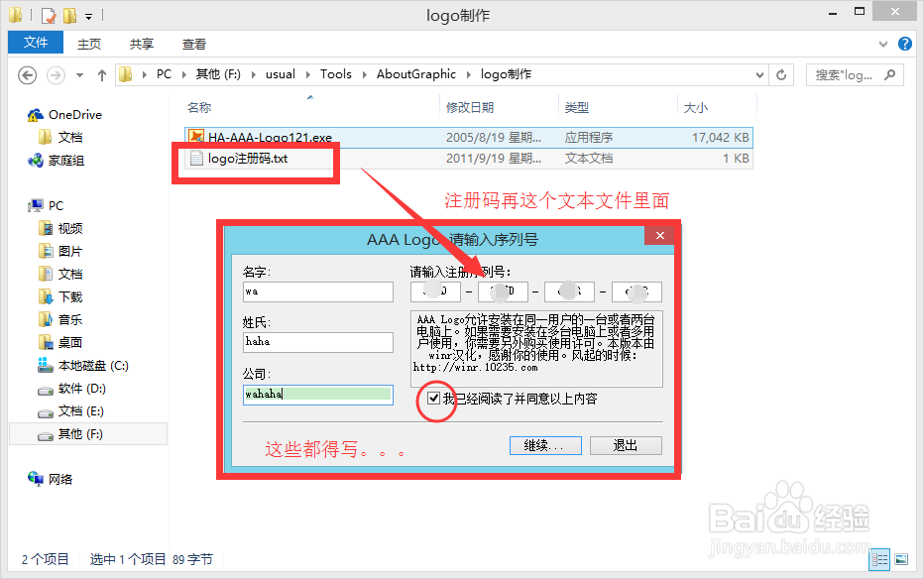Sort files by 修改日期 column

[470, 108]
